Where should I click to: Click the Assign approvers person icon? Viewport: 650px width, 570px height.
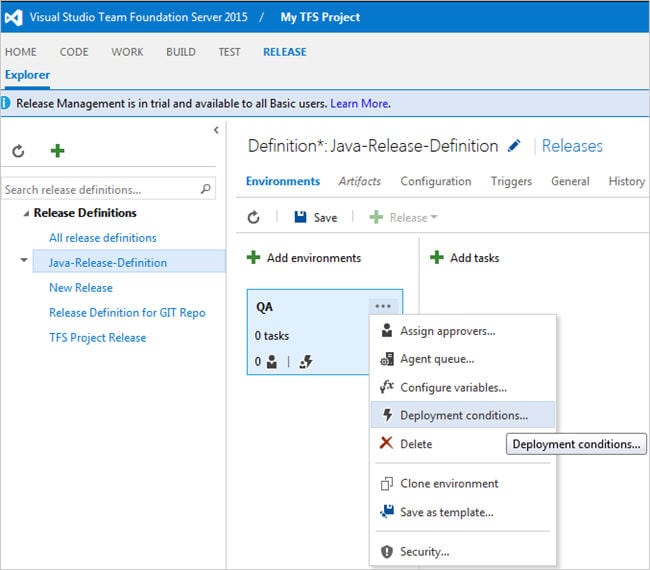pyautogui.click(x=387, y=330)
